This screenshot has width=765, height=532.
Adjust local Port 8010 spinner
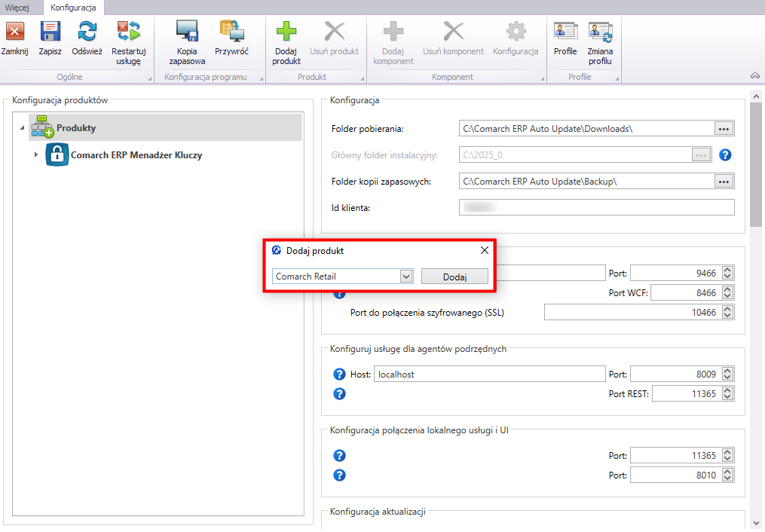tap(727, 475)
